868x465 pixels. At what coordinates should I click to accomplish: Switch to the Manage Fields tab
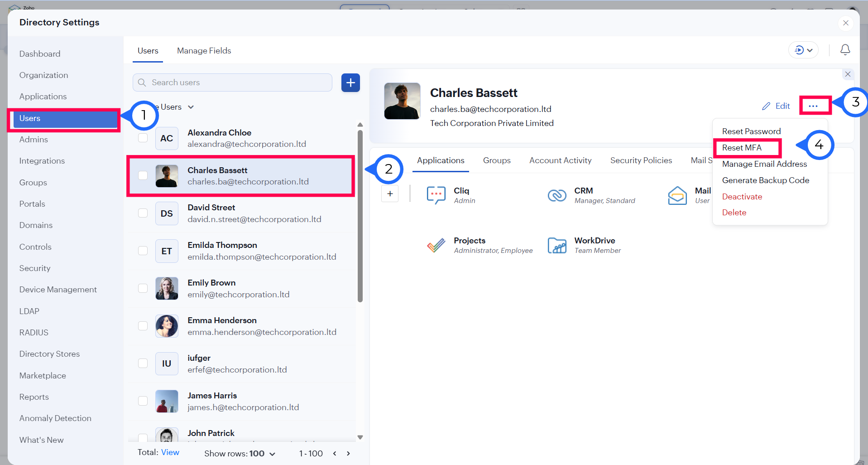204,51
